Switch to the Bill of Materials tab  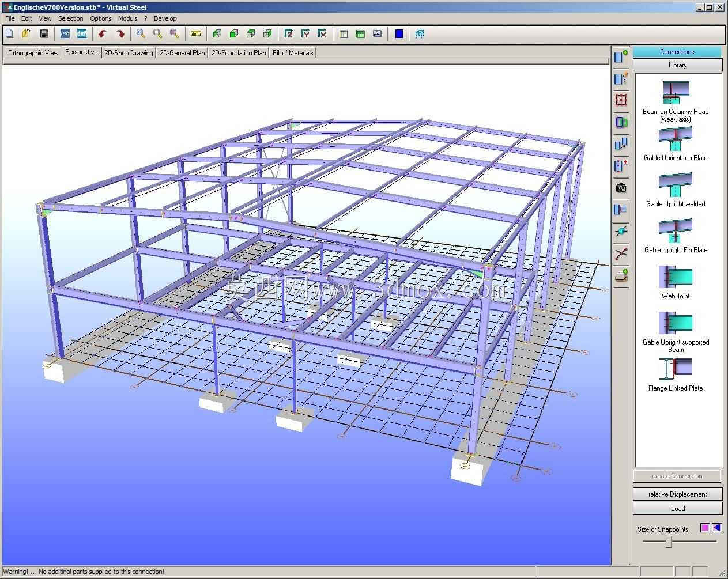(293, 53)
